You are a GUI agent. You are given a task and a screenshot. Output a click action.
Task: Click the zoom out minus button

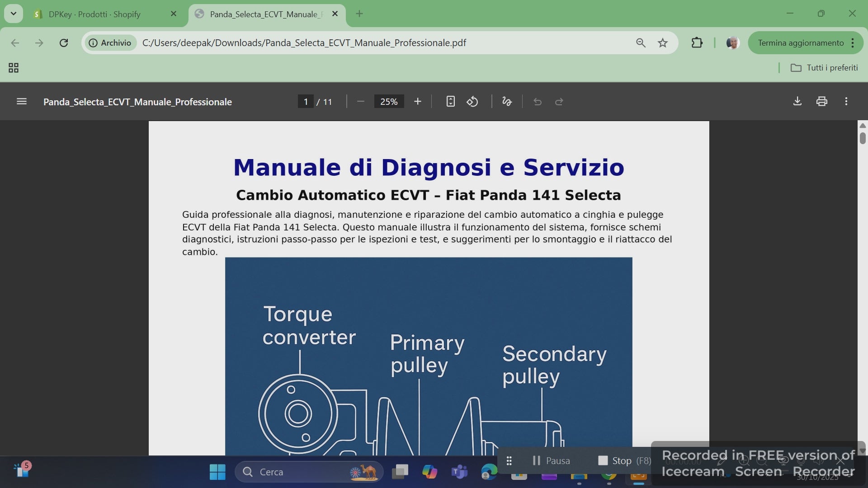(x=360, y=102)
